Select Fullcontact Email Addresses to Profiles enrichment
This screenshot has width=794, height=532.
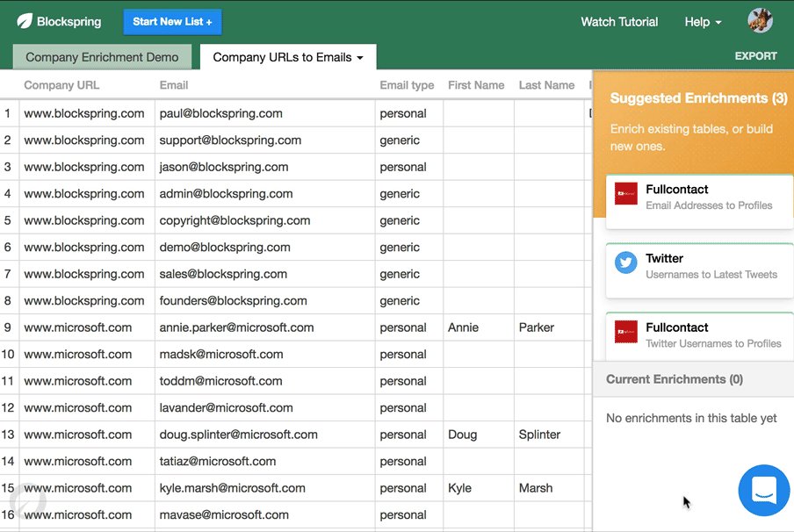[699, 202]
